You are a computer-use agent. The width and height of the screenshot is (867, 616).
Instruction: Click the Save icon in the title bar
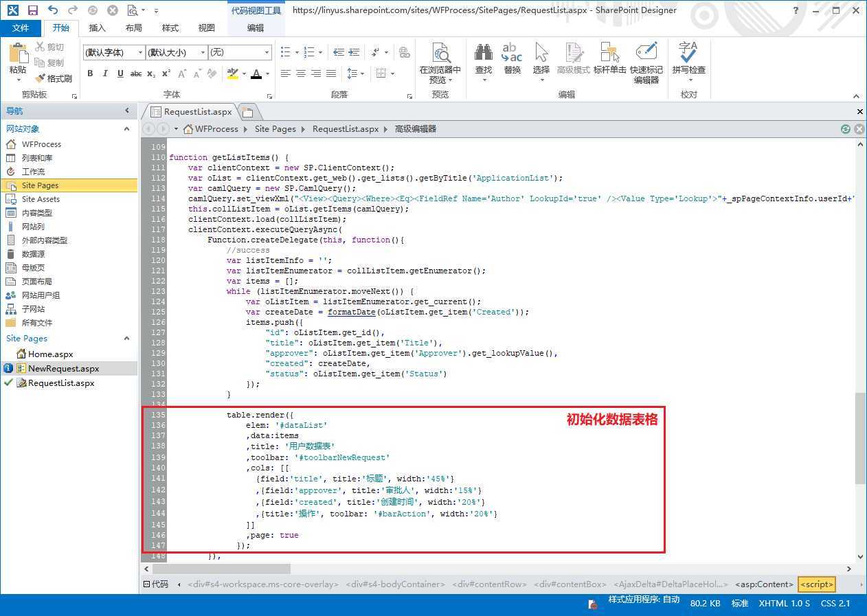click(33, 10)
